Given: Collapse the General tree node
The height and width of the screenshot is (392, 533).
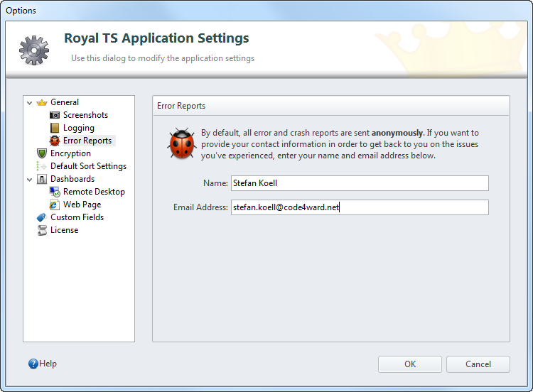Looking at the screenshot, I should click(x=30, y=102).
